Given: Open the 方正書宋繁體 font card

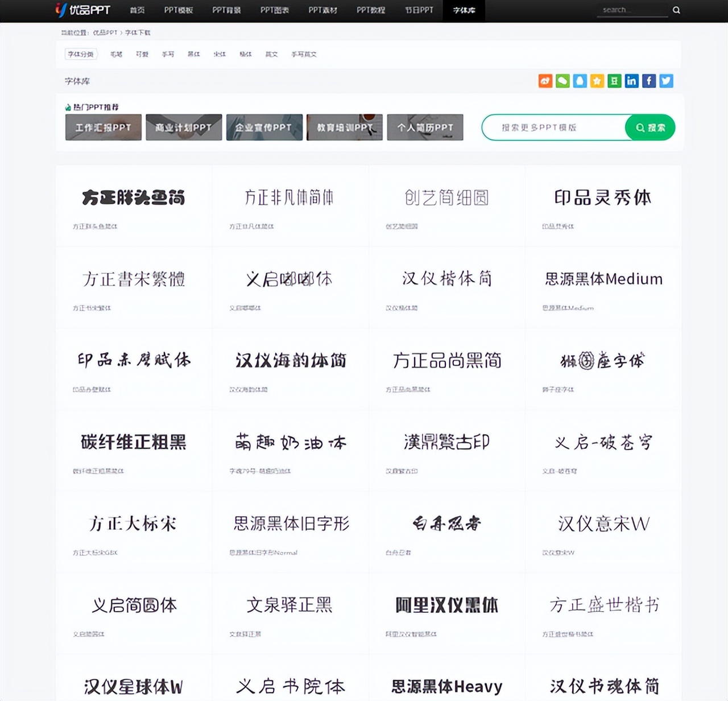Looking at the screenshot, I should [x=134, y=287].
